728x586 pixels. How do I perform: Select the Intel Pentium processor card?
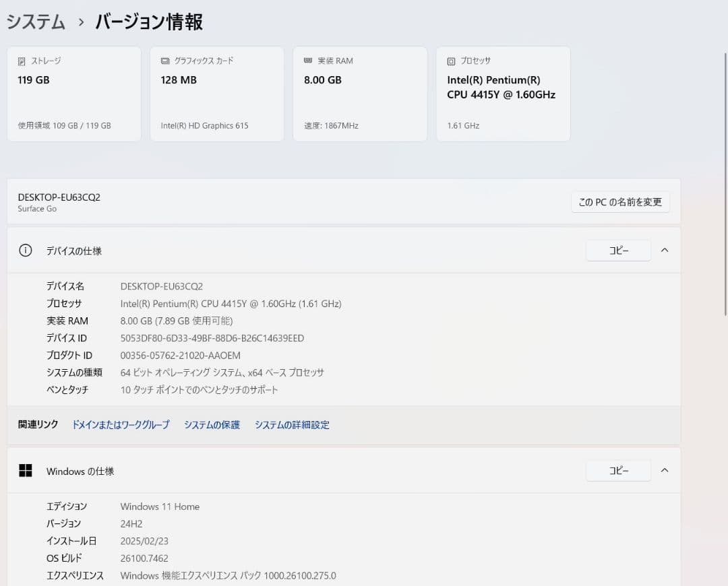(x=503, y=94)
